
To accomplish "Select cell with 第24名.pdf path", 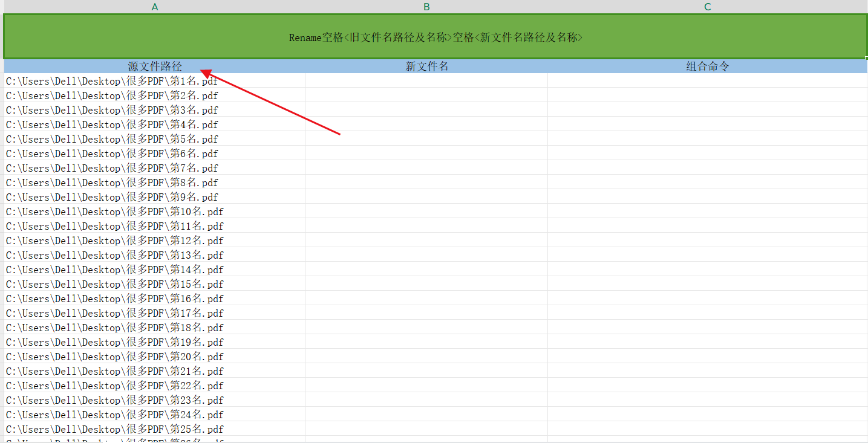I will pyautogui.click(x=155, y=414).
